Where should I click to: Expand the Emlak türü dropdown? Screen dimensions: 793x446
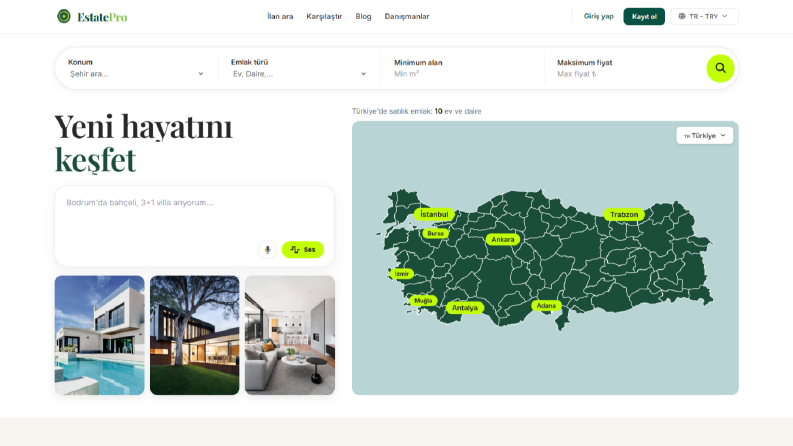point(299,74)
